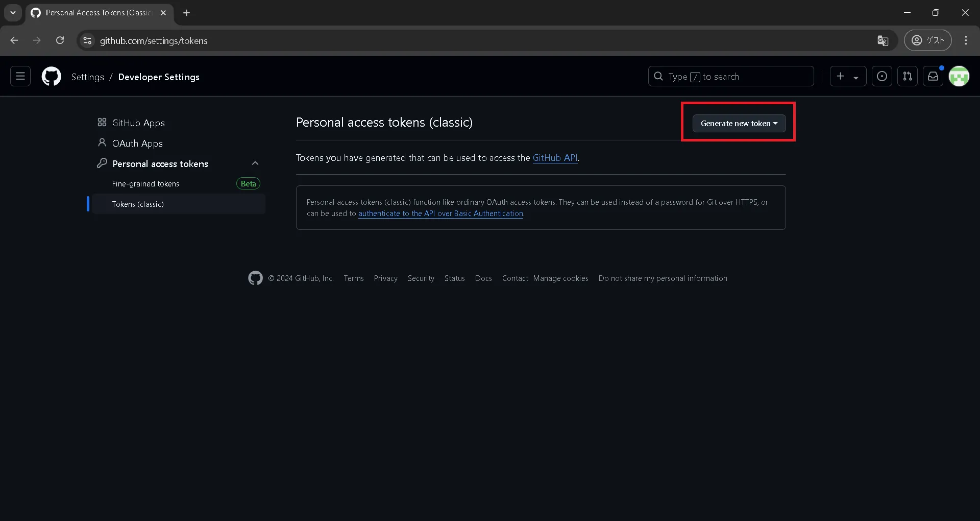Viewport: 980px width, 521px height.
Task: Open the Contact footer link
Action: pyautogui.click(x=515, y=278)
